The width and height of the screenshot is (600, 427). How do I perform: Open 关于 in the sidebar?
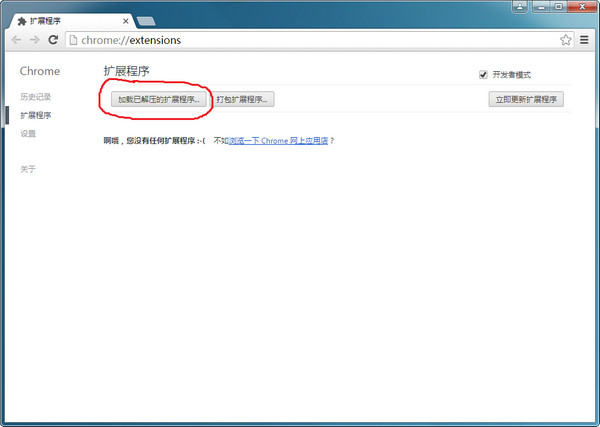(x=28, y=169)
